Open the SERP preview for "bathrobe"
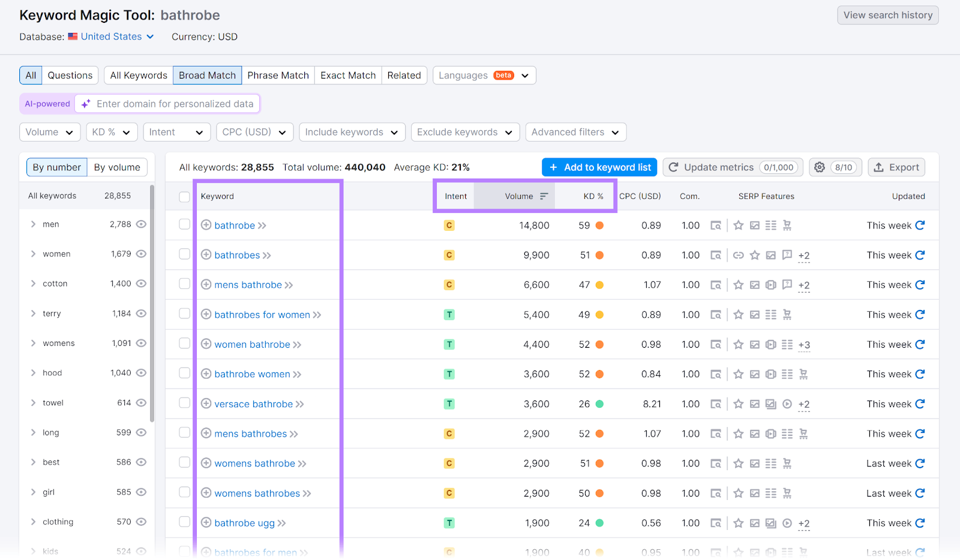This screenshot has height=560, width=960. click(715, 225)
